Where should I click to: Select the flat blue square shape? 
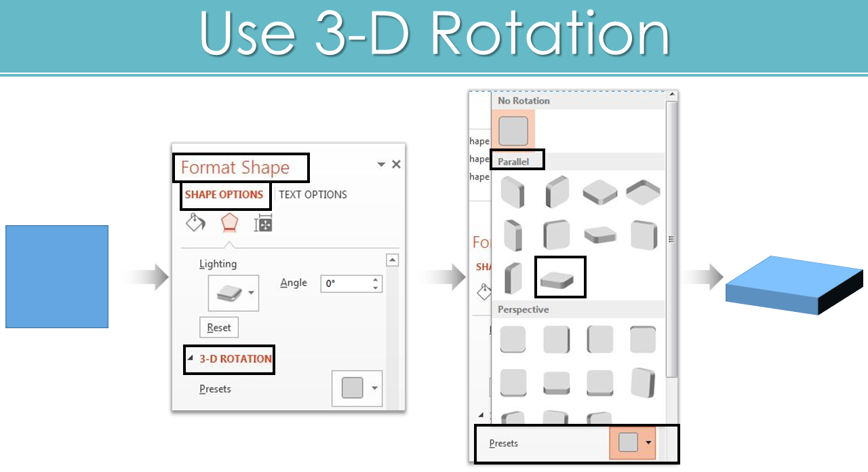pos(57,277)
